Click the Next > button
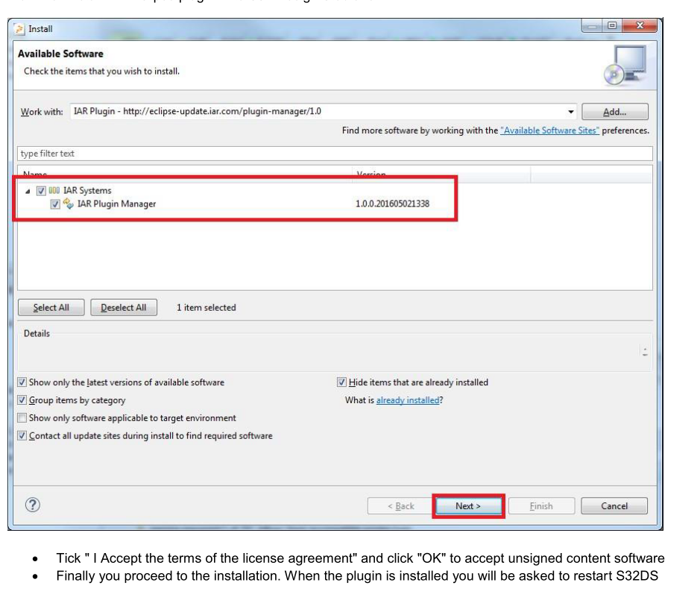Viewport: 700px width, 600px height. point(468,506)
